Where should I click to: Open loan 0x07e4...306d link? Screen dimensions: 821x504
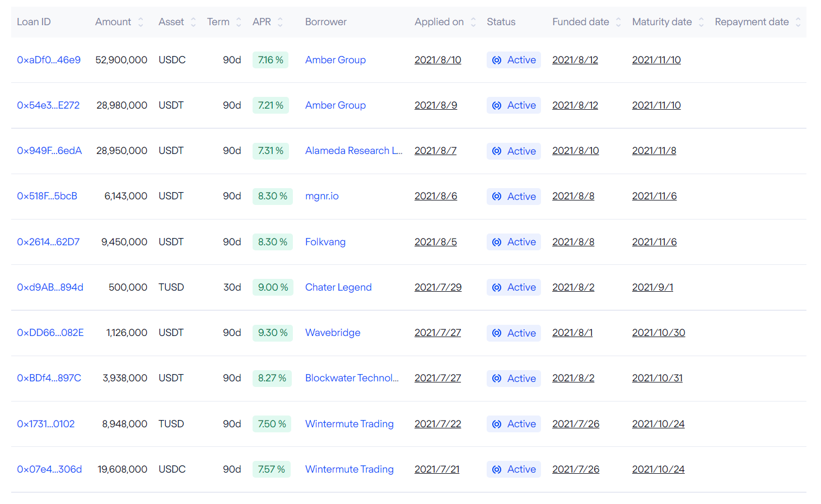[49, 469]
